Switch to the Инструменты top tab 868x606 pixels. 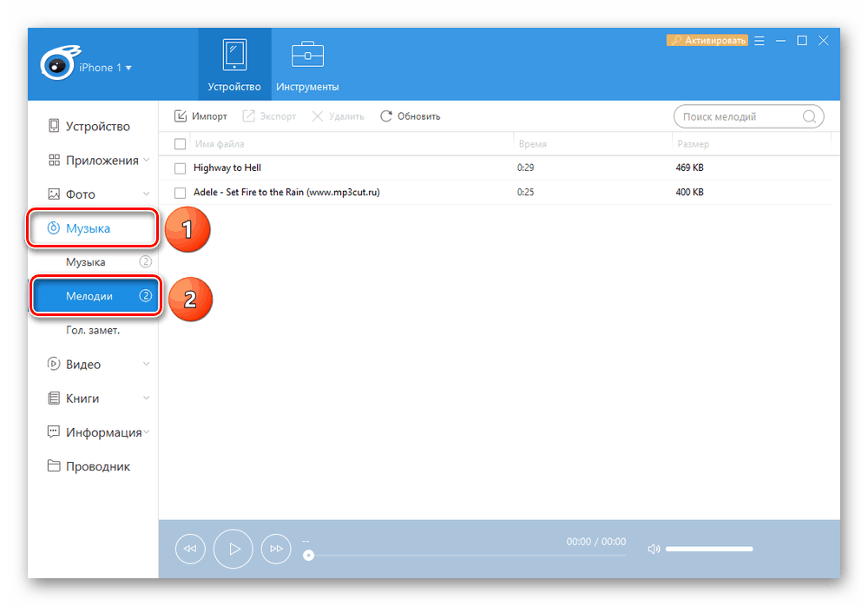coord(307,64)
